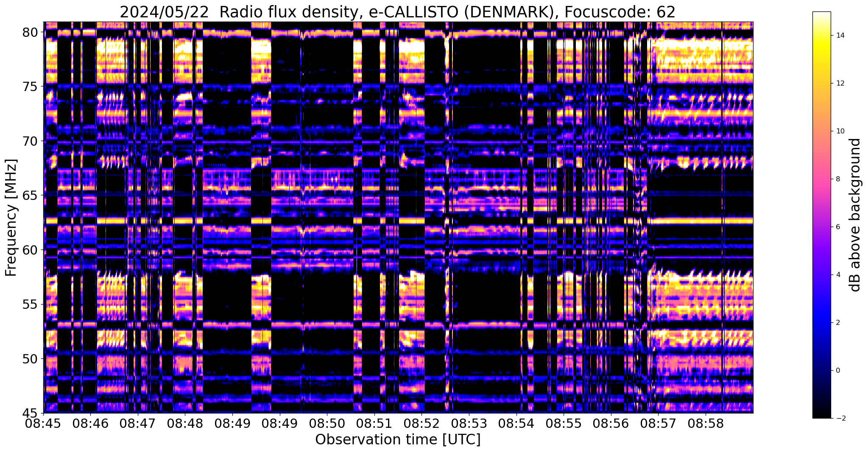Pick the 8 dB colorbar tick label

(x=837, y=179)
